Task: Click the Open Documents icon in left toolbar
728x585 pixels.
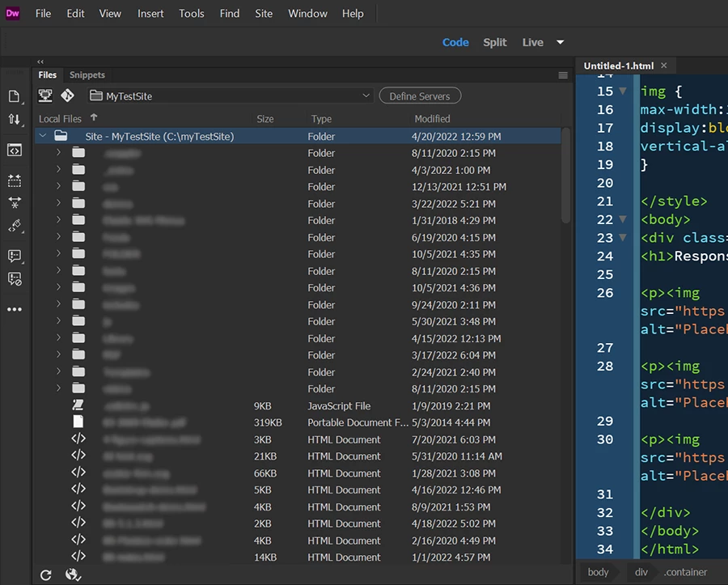Action: [15, 96]
